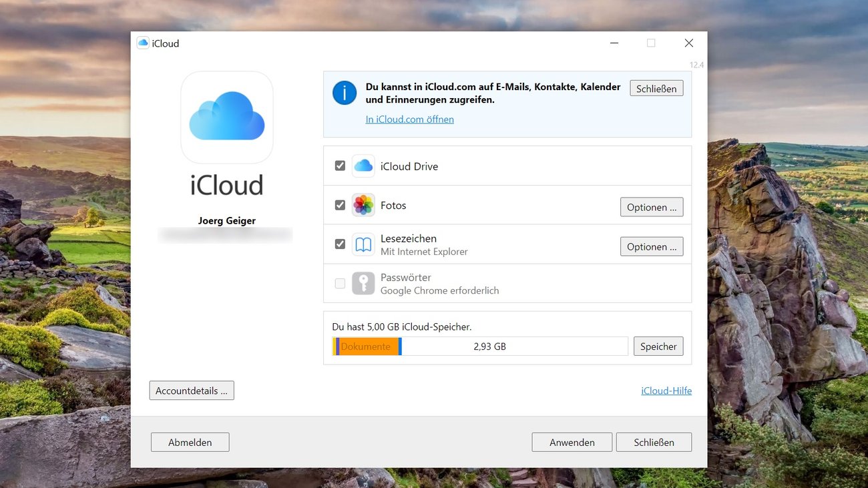Disable the Fotos checkbox
The image size is (868, 488).
coord(340,205)
